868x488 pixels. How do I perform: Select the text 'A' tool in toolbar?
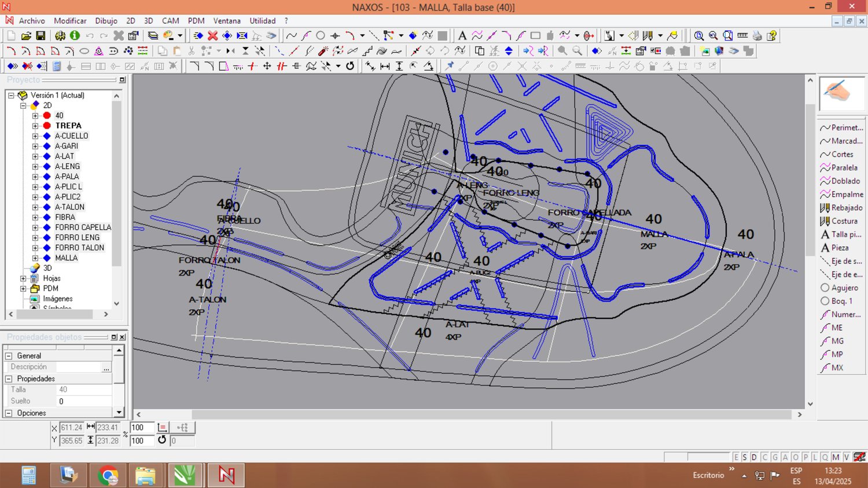462,36
